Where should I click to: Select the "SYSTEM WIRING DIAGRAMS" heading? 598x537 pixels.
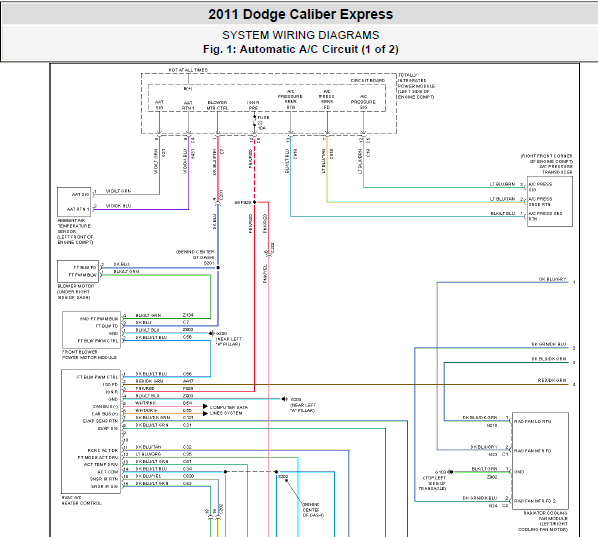(301, 35)
